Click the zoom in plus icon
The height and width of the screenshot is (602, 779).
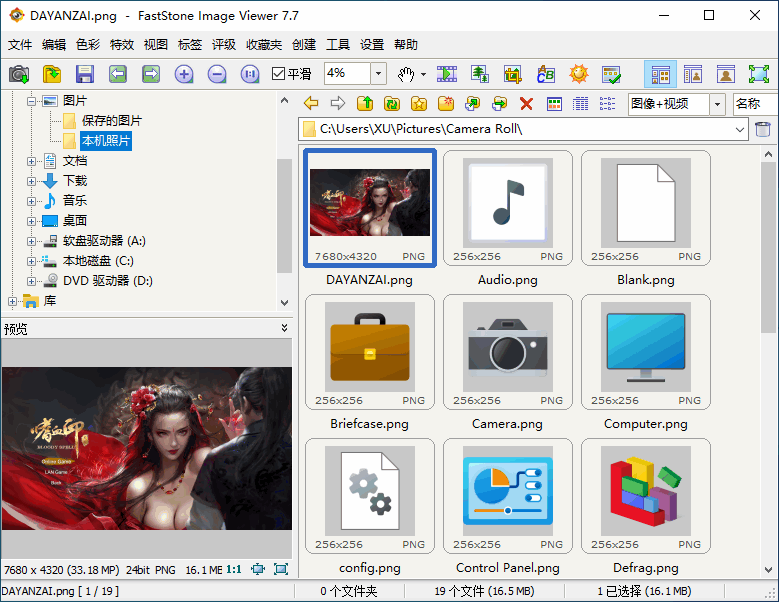coord(184,75)
